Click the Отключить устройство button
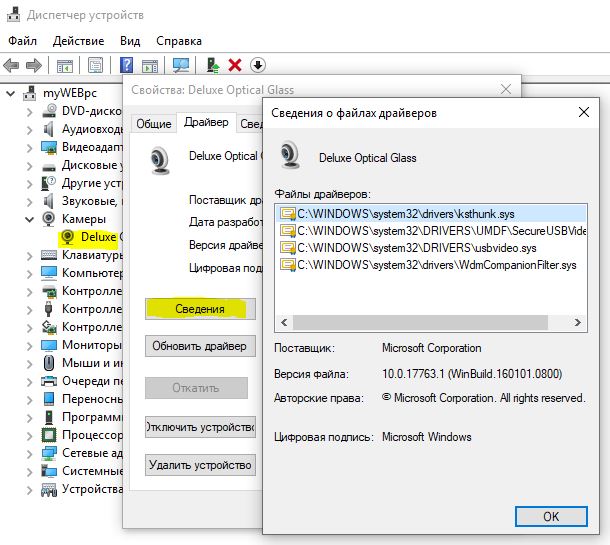This screenshot has height=545, width=610. 200,427
